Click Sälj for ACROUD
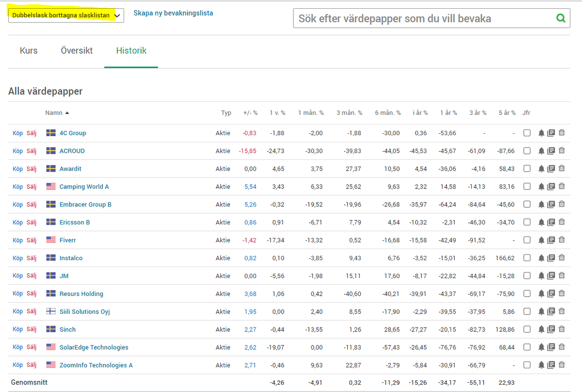 (x=32, y=151)
